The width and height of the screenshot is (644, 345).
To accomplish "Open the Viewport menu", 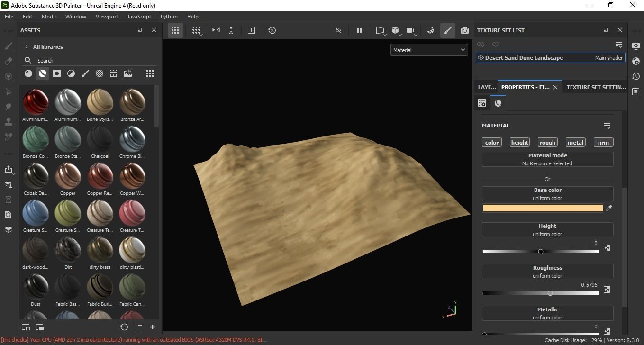I will coord(107,17).
